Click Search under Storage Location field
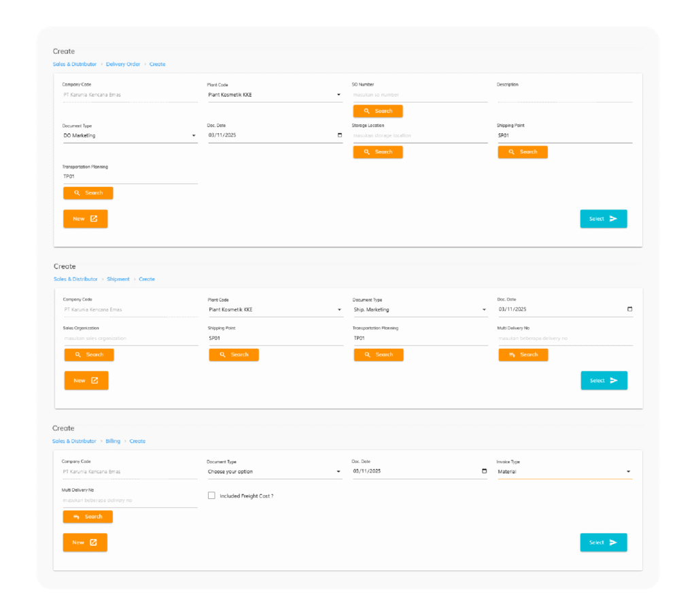Image resolution: width=696 pixels, height=616 pixels. (377, 152)
